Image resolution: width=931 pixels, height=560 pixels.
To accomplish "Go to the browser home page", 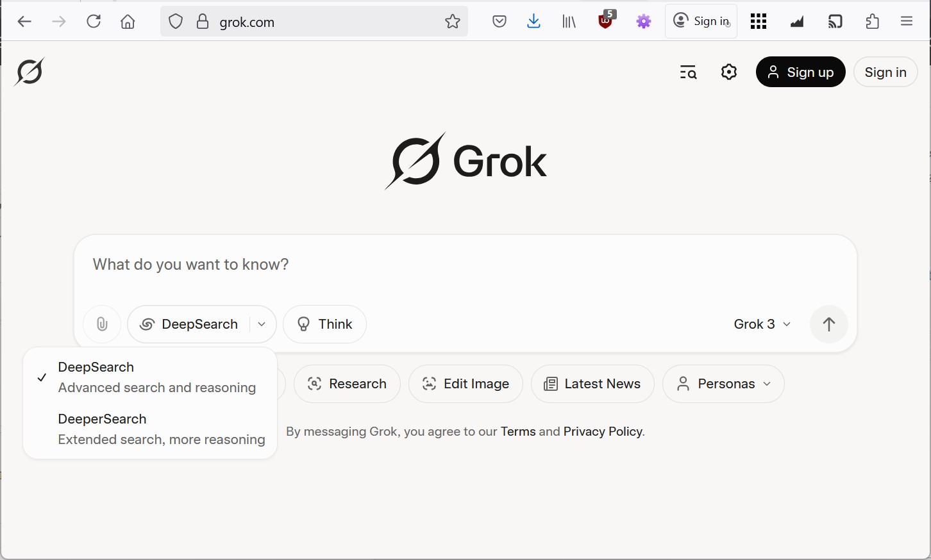I will tap(128, 22).
